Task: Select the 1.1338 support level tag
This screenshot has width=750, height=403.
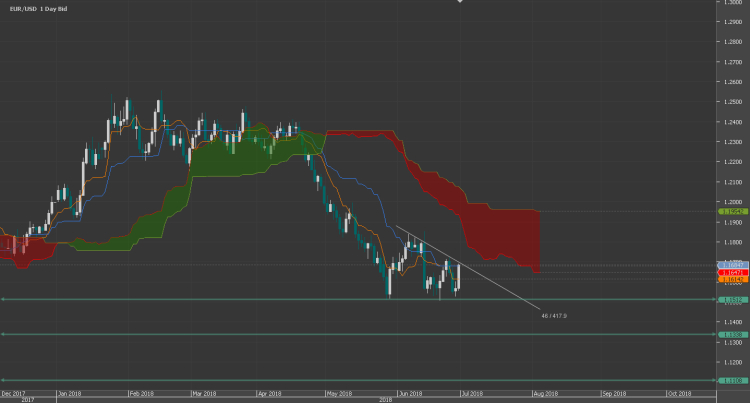Action: click(733, 335)
